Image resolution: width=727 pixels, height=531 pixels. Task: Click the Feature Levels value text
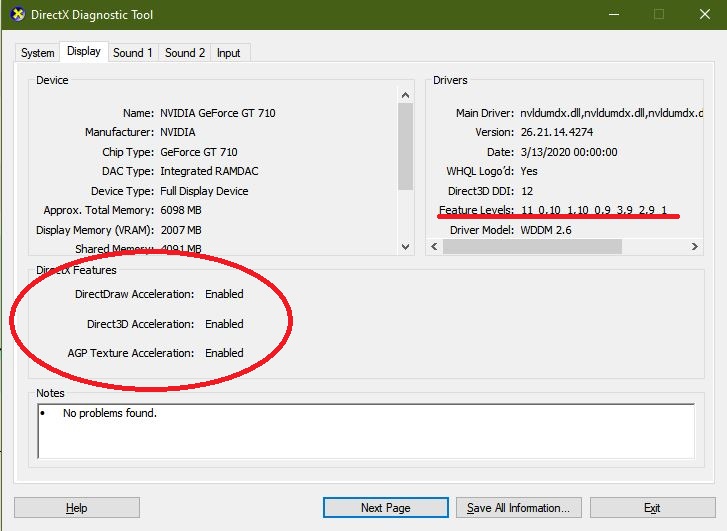[x=594, y=210]
